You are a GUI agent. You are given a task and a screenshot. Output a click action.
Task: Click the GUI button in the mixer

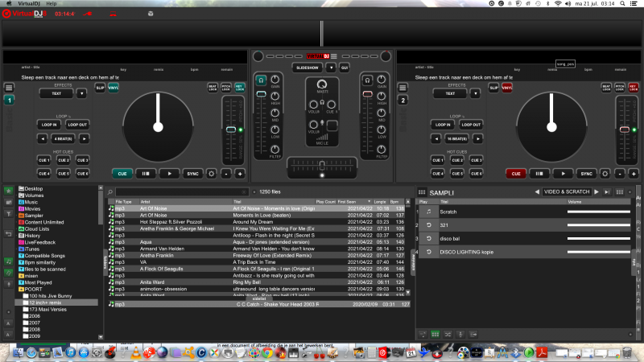click(x=345, y=68)
